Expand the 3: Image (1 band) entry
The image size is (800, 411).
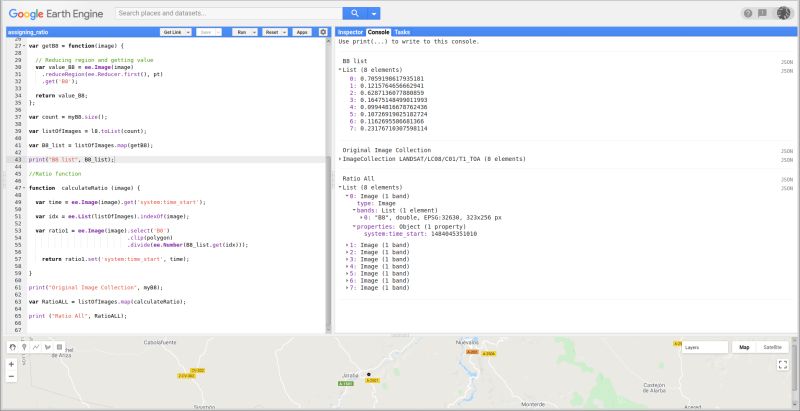347,260
